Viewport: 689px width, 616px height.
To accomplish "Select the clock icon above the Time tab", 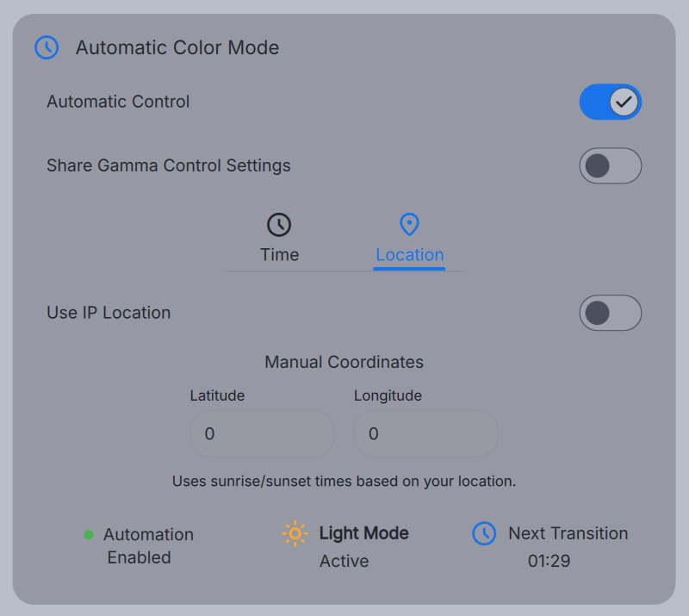I will [279, 224].
